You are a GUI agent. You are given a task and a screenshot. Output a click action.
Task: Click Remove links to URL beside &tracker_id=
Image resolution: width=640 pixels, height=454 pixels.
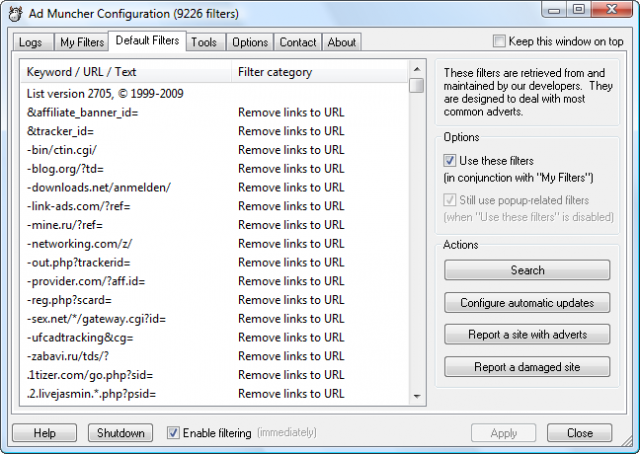click(x=291, y=131)
